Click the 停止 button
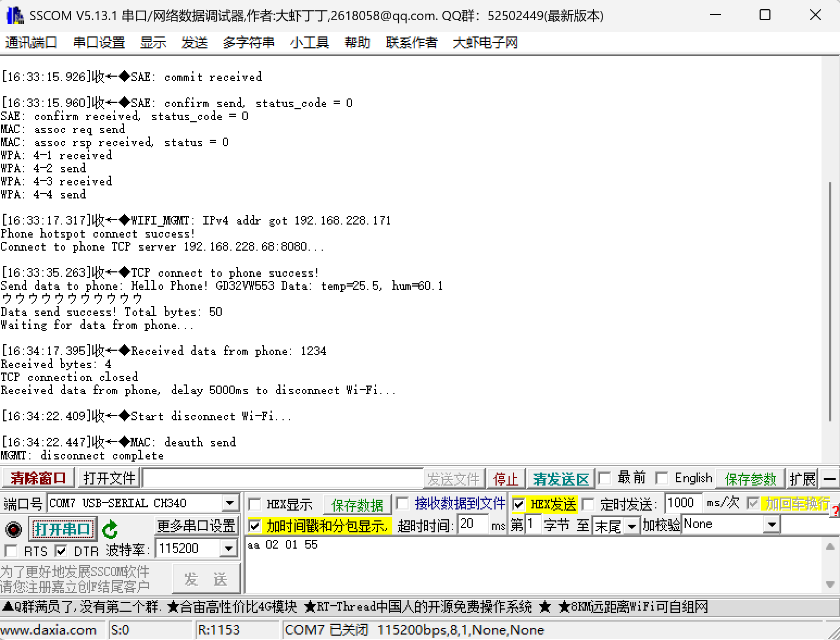 coord(506,479)
